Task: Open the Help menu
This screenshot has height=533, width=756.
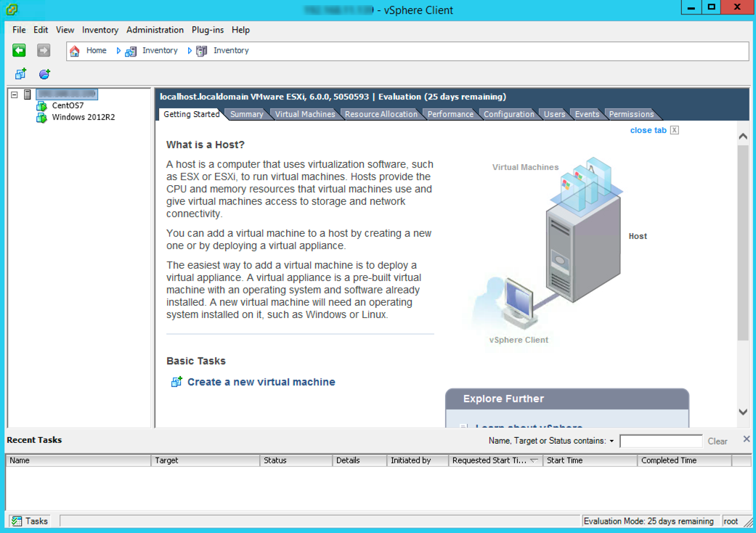Action: click(x=240, y=30)
